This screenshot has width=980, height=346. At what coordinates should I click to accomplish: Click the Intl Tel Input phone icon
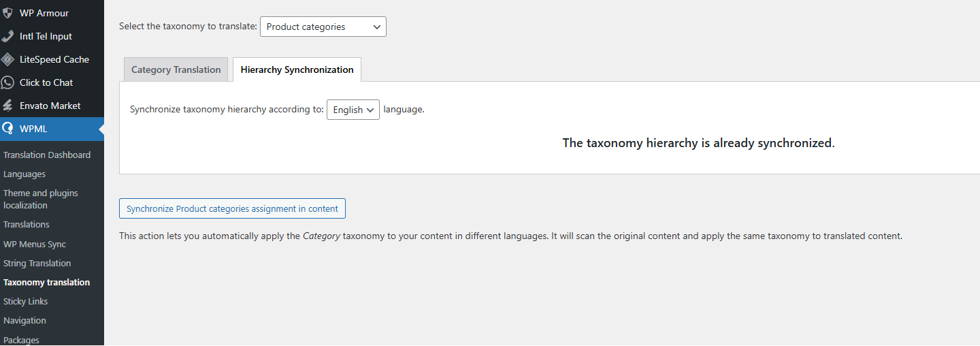[x=8, y=36]
